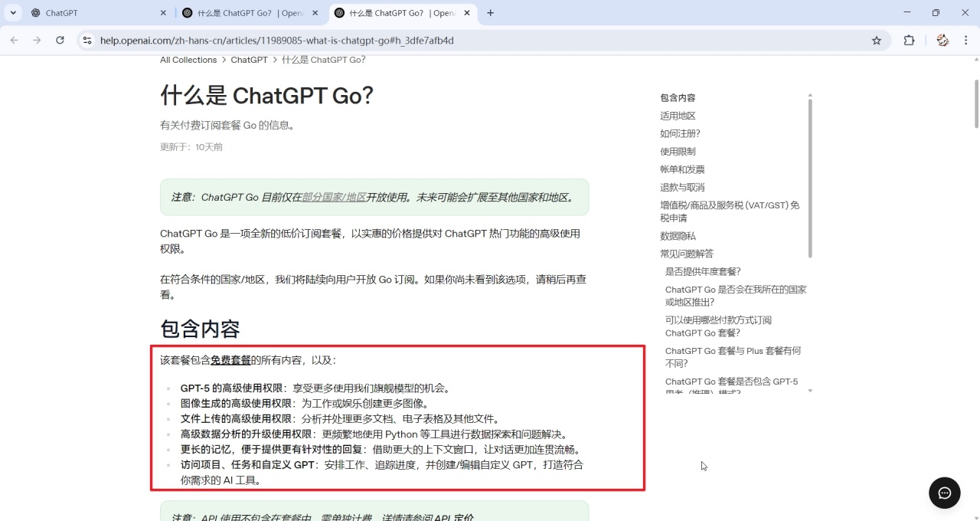The width and height of the screenshot is (980, 521).
Task: Go forward to next page
Action: coord(37,41)
